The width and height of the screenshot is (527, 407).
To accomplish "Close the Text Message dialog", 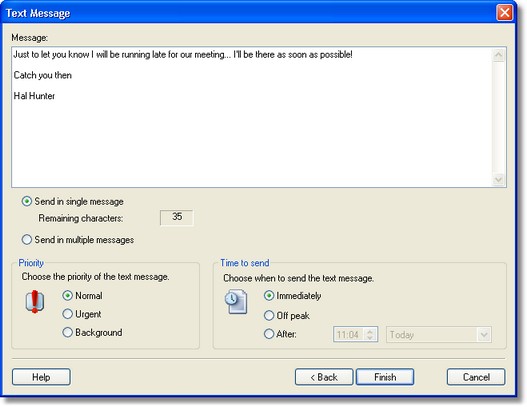I will pyautogui.click(x=504, y=13).
